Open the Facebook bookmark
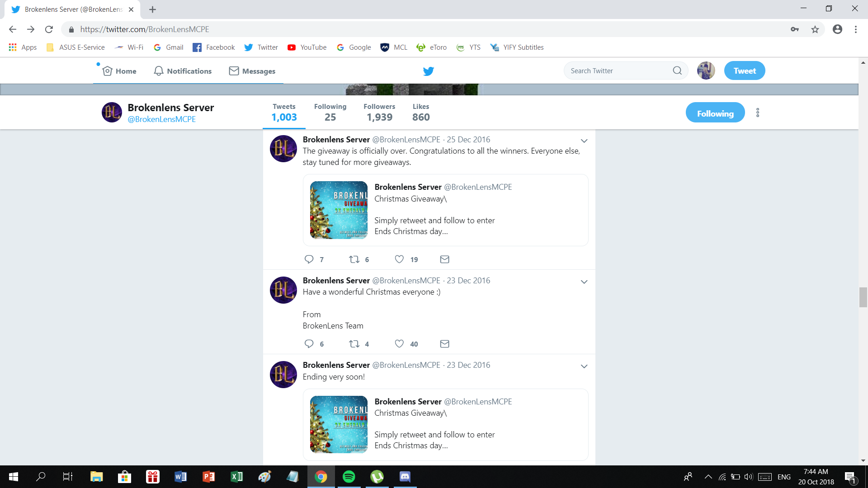 213,47
